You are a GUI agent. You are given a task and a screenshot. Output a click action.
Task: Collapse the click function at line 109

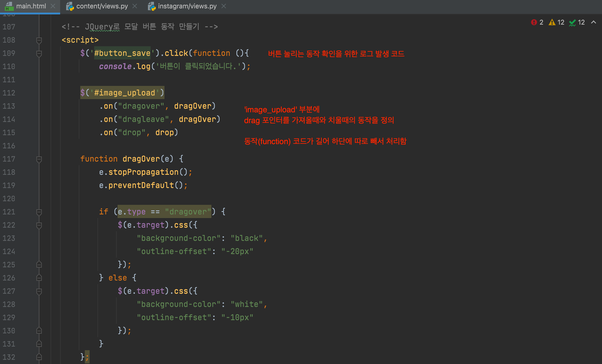(x=39, y=53)
